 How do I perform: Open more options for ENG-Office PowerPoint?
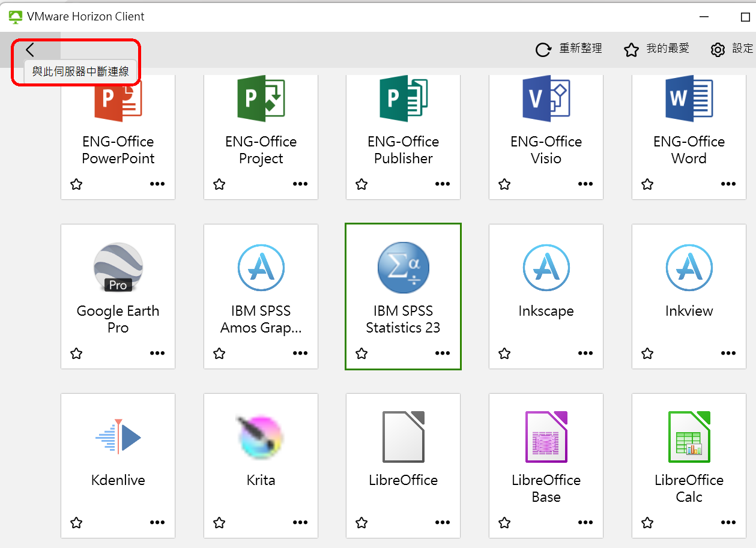point(157,184)
